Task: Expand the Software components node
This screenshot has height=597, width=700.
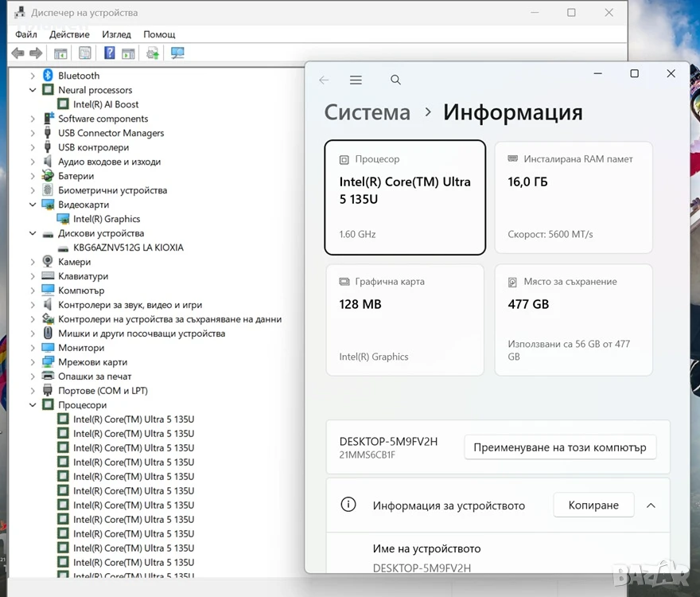Action: pyautogui.click(x=33, y=119)
